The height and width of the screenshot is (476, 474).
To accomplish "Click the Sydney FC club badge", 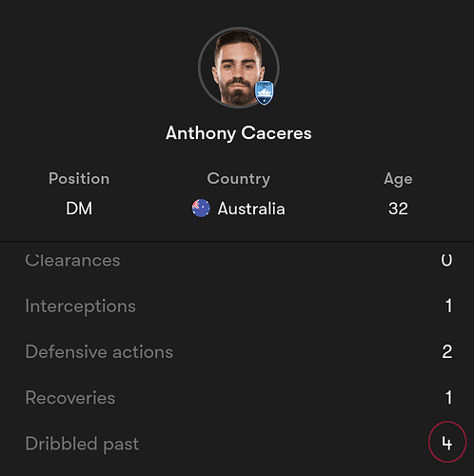I will click(265, 92).
